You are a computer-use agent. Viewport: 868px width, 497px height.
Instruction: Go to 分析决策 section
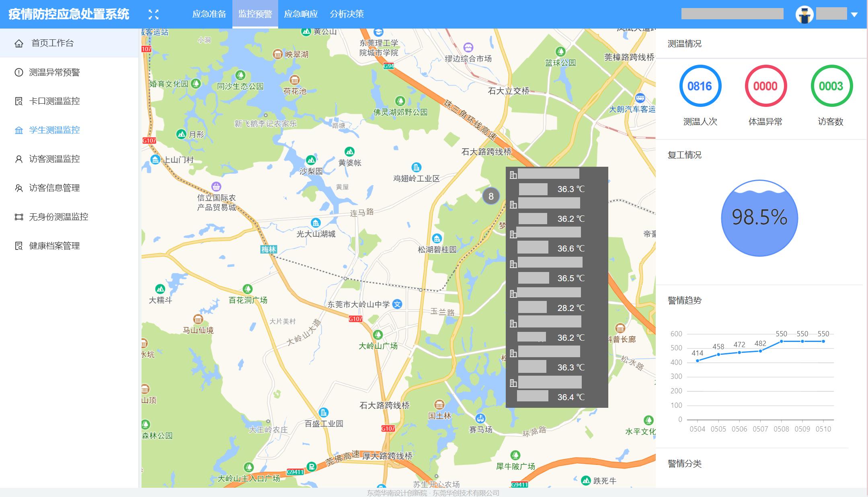(347, 14)
